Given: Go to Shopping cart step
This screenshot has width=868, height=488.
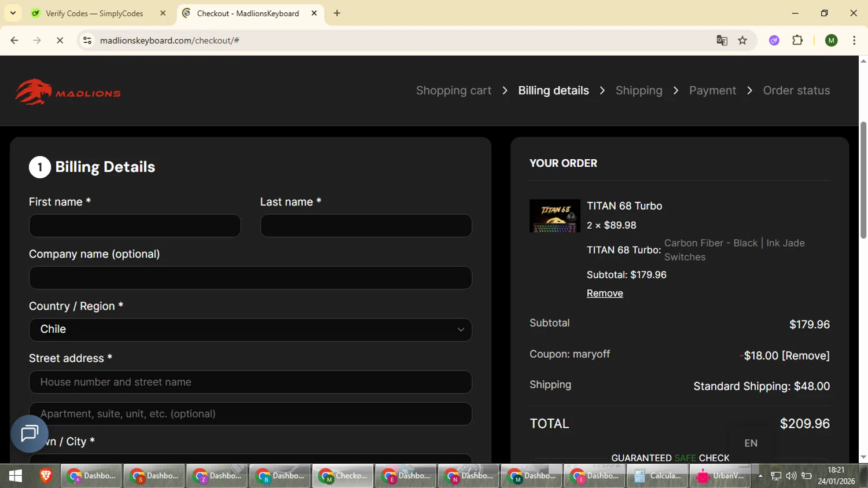Looking at the screenshot, I should coord(454,90).
